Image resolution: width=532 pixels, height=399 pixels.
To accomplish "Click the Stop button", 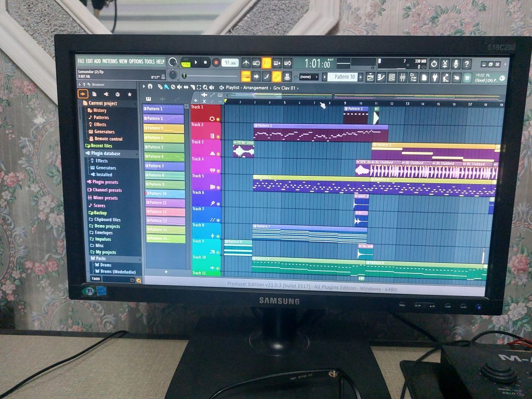I will (x=205, y=63).
